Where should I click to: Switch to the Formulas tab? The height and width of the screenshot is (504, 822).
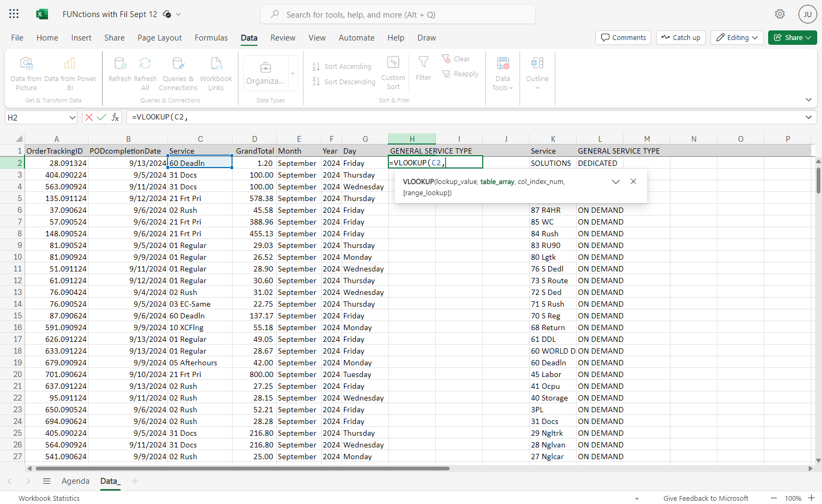211,38
